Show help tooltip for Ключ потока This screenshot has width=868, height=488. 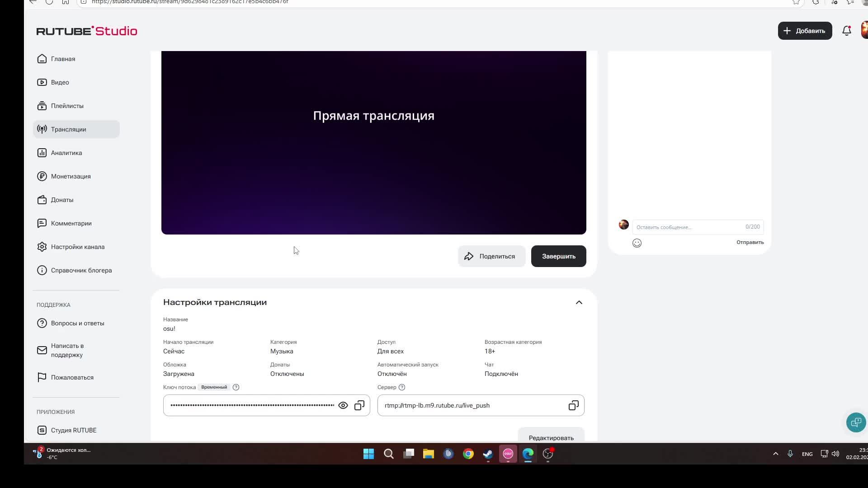(236, 387)
